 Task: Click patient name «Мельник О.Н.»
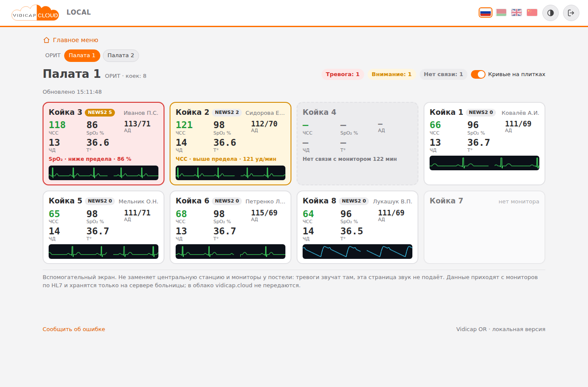138,202
